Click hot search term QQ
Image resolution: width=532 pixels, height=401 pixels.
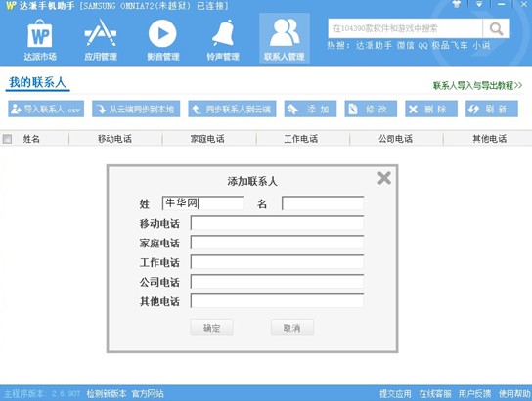(x=422, y=45)
